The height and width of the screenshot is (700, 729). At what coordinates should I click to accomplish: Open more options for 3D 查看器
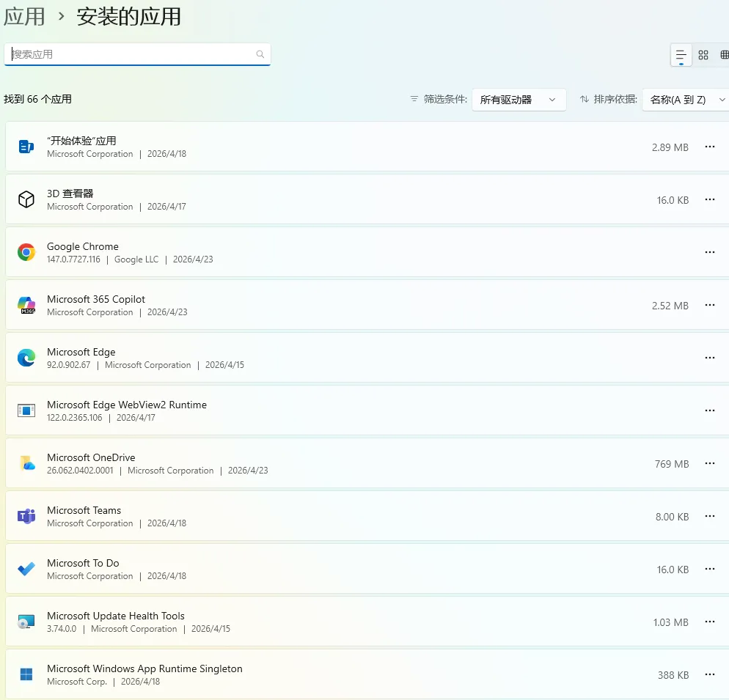point(710,199)
